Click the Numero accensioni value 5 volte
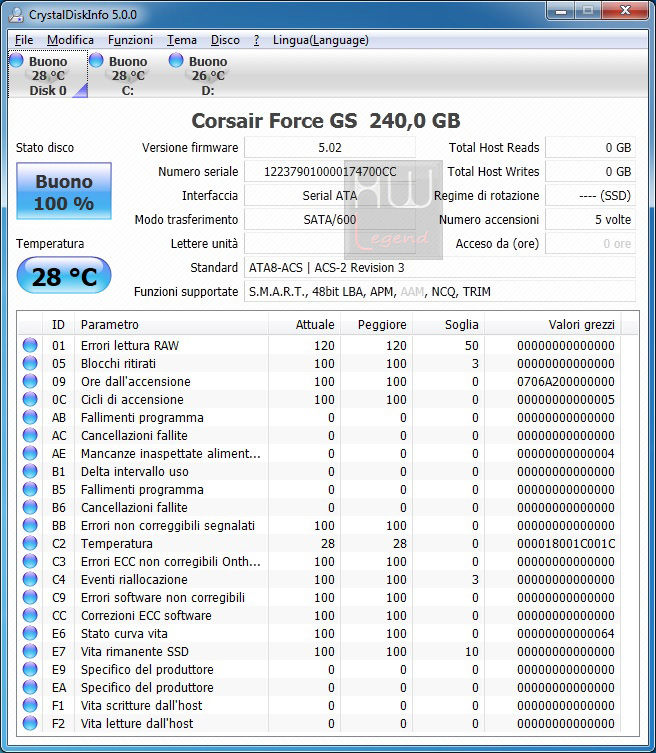 [x=591, y=219]
